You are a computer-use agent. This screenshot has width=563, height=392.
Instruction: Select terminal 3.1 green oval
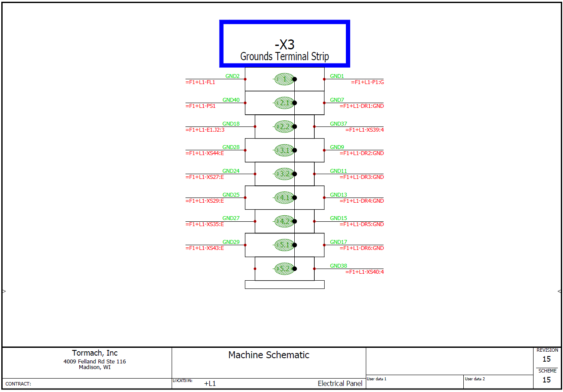tap(284, 150)
